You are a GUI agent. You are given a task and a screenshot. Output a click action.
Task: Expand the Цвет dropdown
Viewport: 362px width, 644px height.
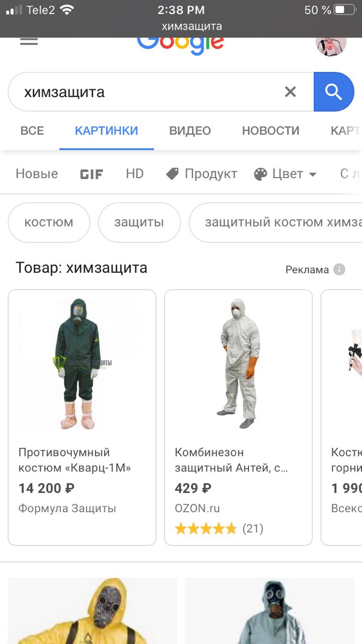point(285,174)
